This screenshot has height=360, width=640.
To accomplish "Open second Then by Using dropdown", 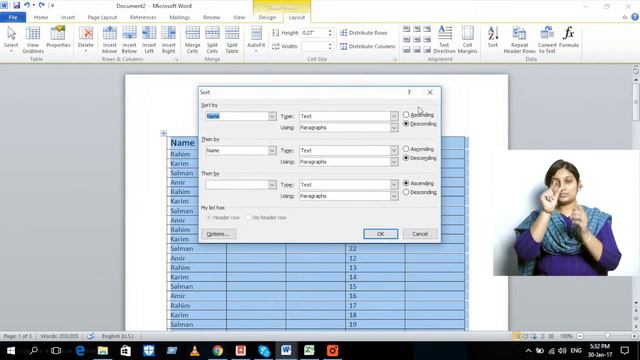I will [393, 196].
